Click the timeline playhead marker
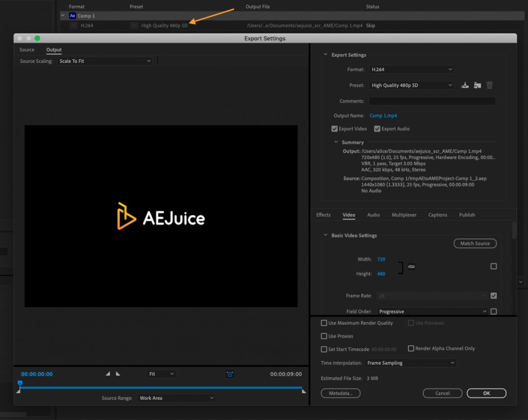Viewport: 528px width, 420px height. (x=20, y=383)
